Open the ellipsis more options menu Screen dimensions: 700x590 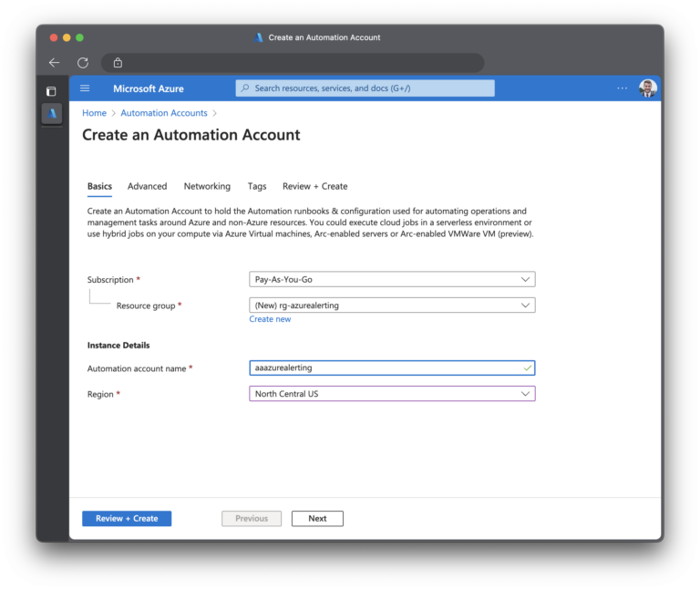click(622, 88)
